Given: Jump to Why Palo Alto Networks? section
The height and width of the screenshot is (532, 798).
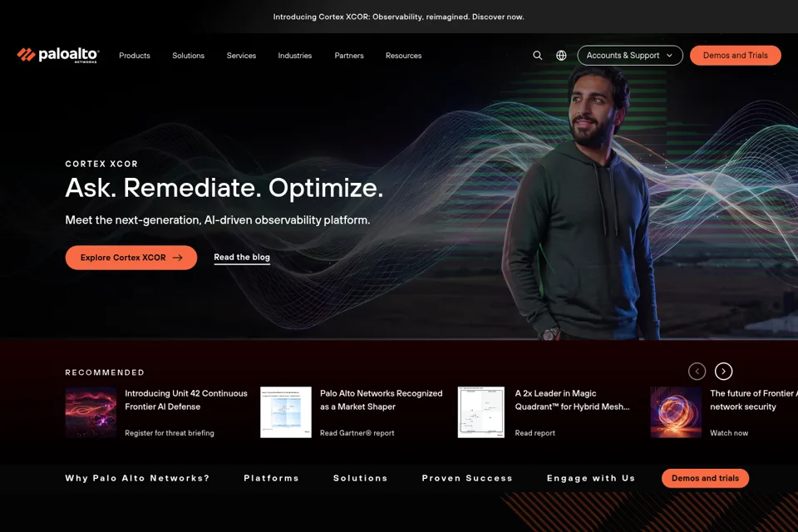Looking at the screenshot, I should 137,478.
